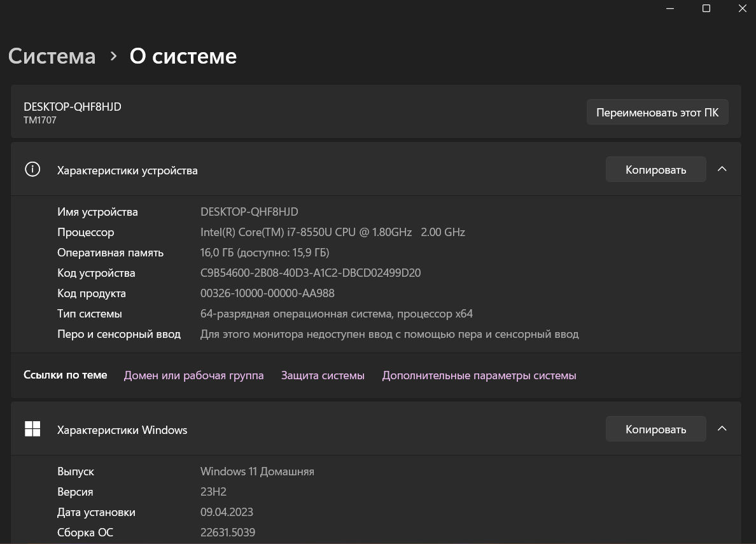
Task: Click the Сборка ОС label
Action: tap(85, 533)
